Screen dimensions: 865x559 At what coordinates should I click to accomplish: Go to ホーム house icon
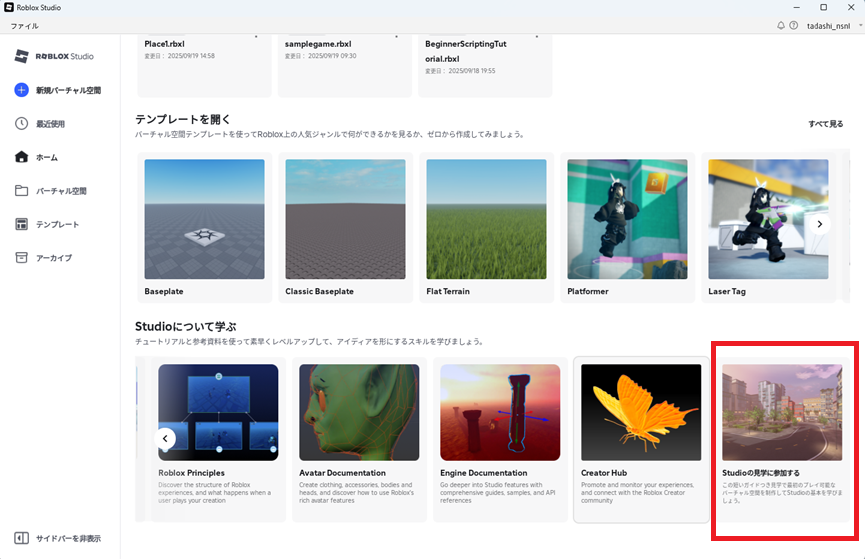point(22,157)
